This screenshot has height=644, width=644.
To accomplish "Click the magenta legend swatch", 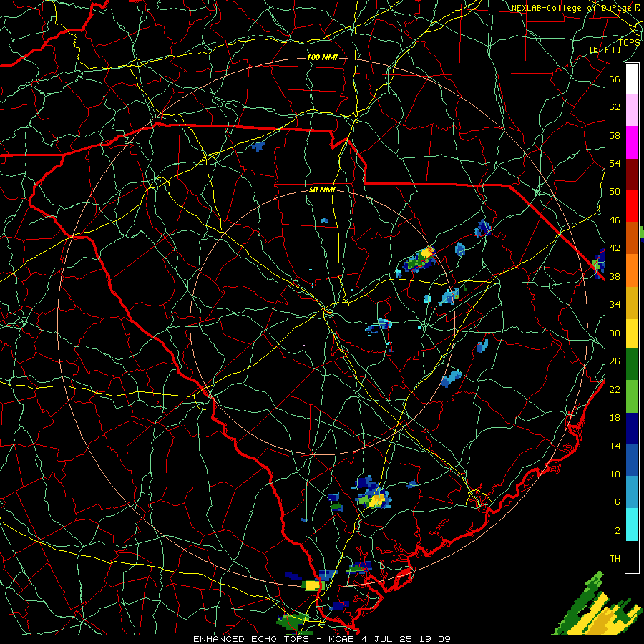I will coord(632,142).
